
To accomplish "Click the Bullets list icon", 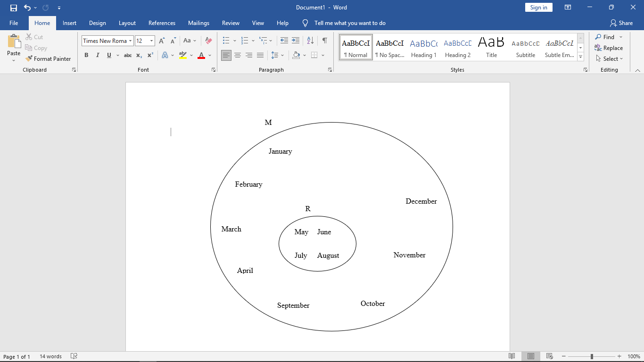I will point(226,41).
